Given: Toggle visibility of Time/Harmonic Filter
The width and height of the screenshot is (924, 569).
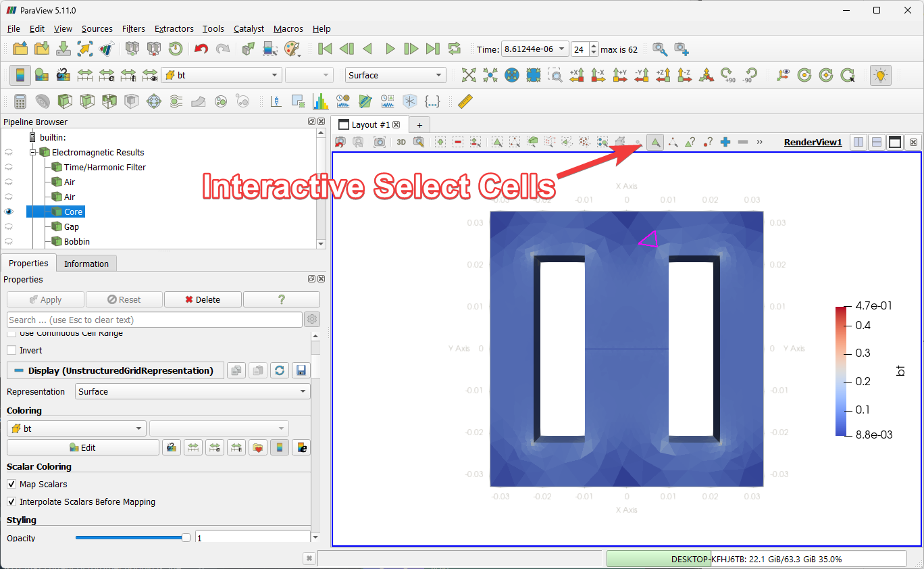Looking at the screenshot, I should [x=9, y=167].
